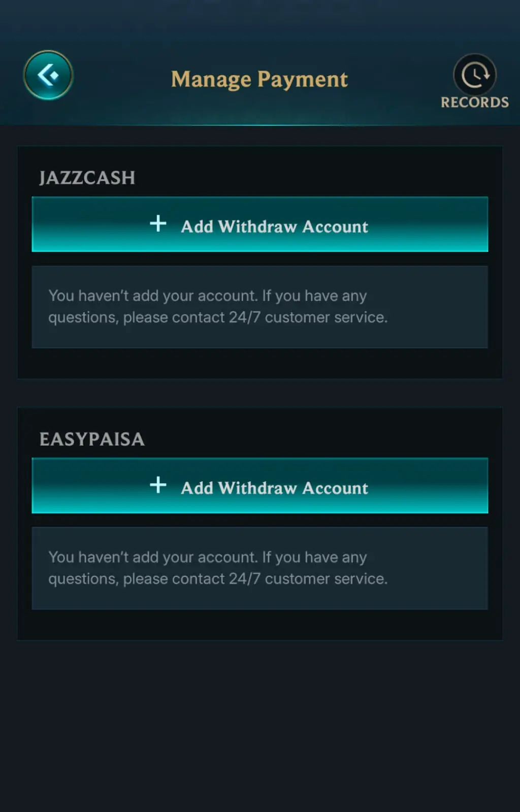
Task: Click the JAZZCASH section heading
Action: 87,178
